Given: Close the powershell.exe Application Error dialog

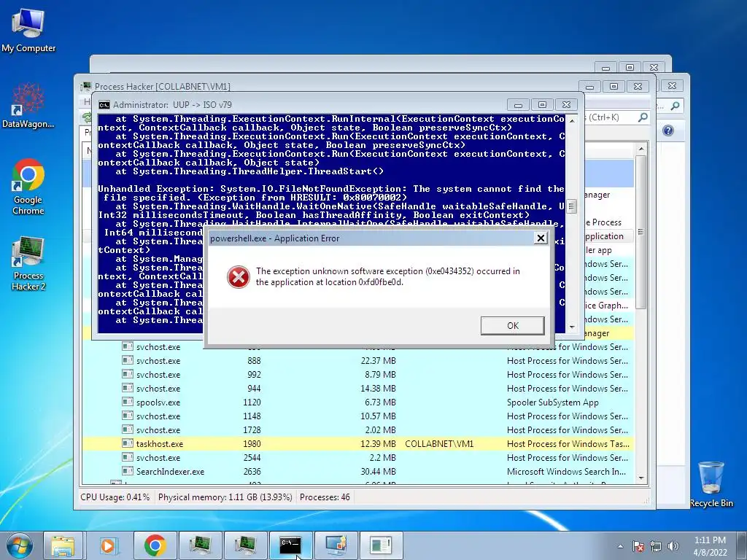Looking at the screenshot, I should 541,238.
